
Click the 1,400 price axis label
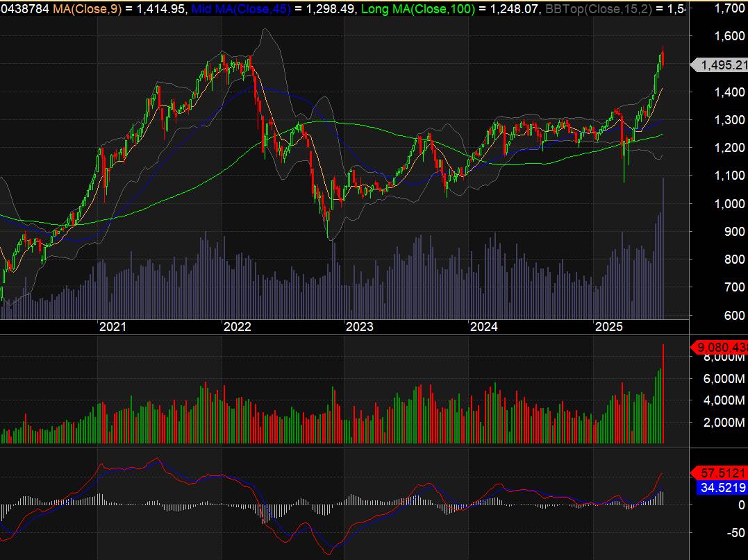coord(729,92)
